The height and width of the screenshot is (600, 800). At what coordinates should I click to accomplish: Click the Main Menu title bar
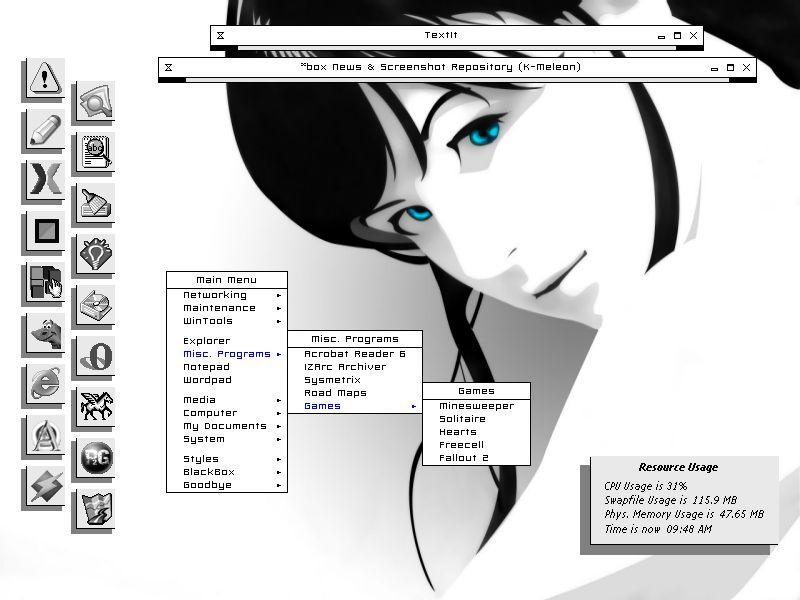(227, 280)
